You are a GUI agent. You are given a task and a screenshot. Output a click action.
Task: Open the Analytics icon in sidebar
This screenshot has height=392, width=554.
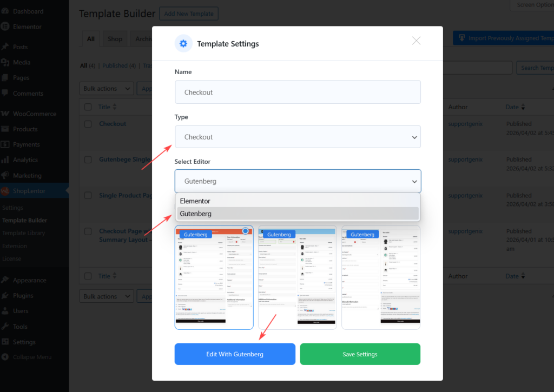pos(5,160)
